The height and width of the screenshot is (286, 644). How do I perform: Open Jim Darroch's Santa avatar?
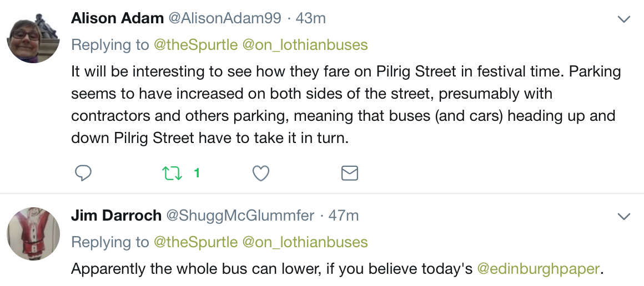(33, 234)
